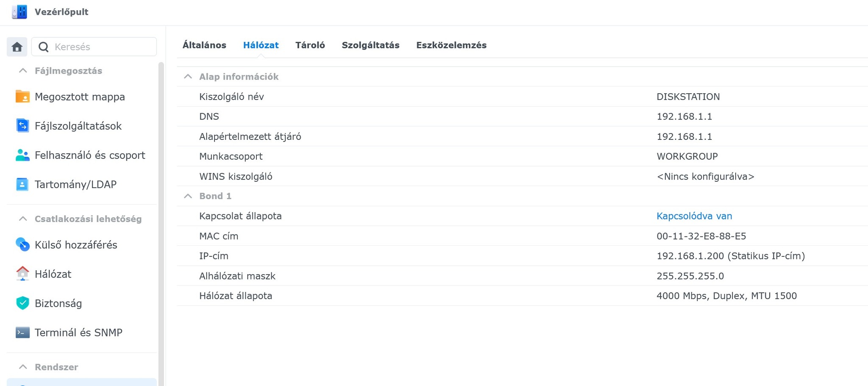Go to the home icon button
This screenshot has height=386, width=868.
(x=17, y=47)
